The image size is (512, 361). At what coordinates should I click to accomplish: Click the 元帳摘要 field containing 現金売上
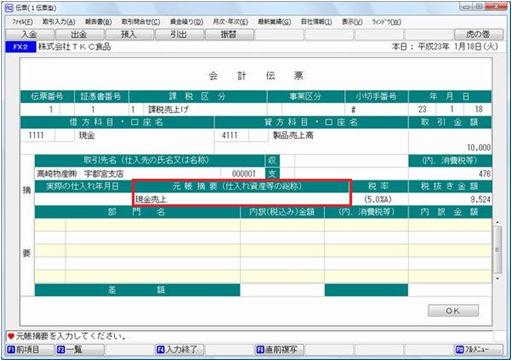pyautogui.click(x=242, y=199)
